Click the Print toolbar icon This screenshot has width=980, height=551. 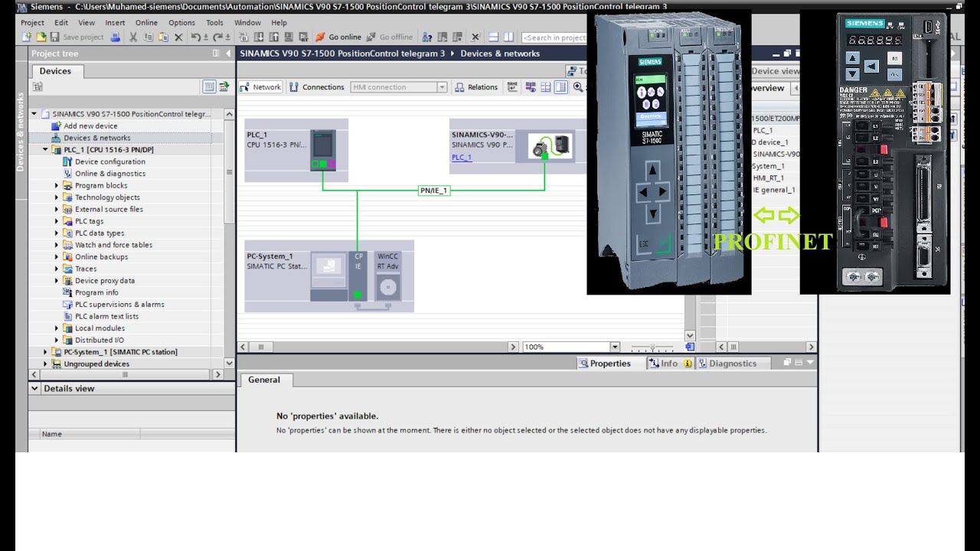116,37
